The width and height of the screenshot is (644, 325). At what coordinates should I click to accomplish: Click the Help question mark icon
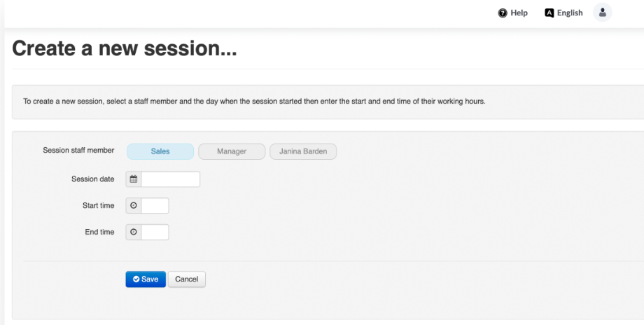tap(502, 13)
